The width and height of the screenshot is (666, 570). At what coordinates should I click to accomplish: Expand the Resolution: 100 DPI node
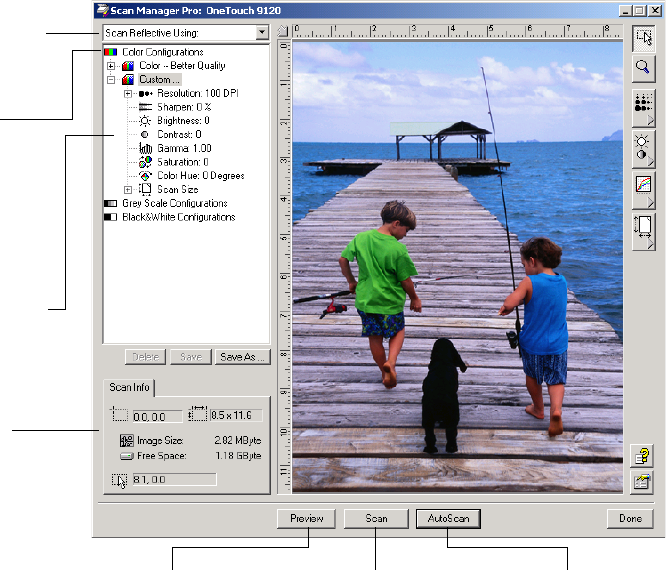tap(129, 93)
